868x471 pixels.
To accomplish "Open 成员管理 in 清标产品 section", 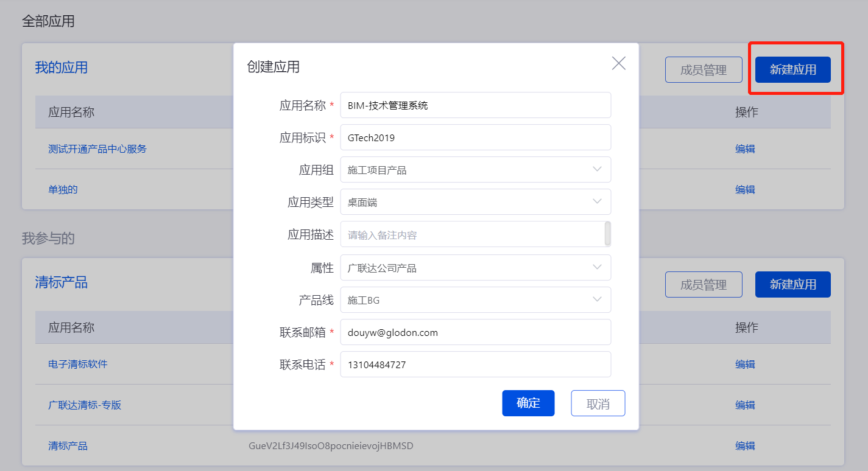I will pyautogui.click(x=703, y=285).
